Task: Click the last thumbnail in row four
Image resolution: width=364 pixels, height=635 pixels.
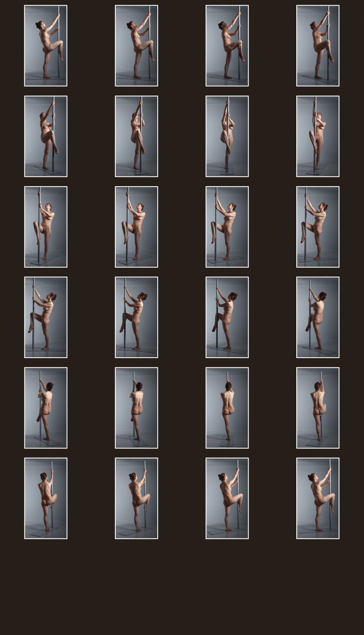Action: point(318,317)
